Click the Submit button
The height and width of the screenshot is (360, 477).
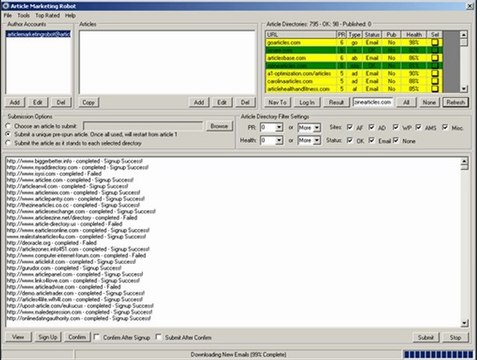point(426,337)
